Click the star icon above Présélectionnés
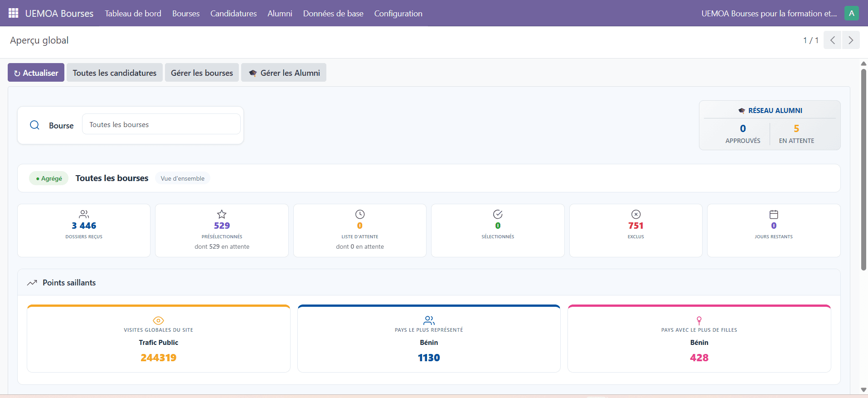The width and height of the screenshot is (868, 398). [x=222, y=214]
